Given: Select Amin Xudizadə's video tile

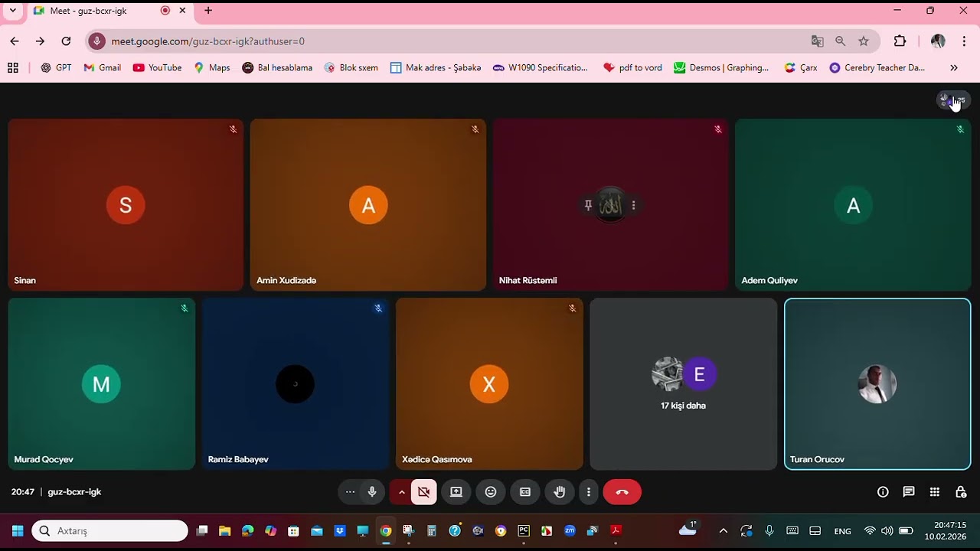Looking at the screenshot, I should pyautogui.click(x=368, y=204).
